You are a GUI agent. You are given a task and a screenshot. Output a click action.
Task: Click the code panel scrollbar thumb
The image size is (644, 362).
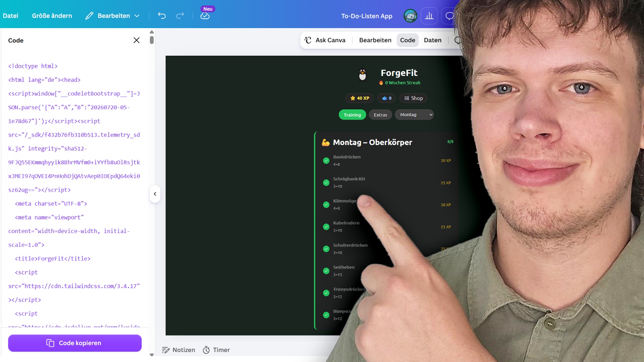click(x=152, y=40)
